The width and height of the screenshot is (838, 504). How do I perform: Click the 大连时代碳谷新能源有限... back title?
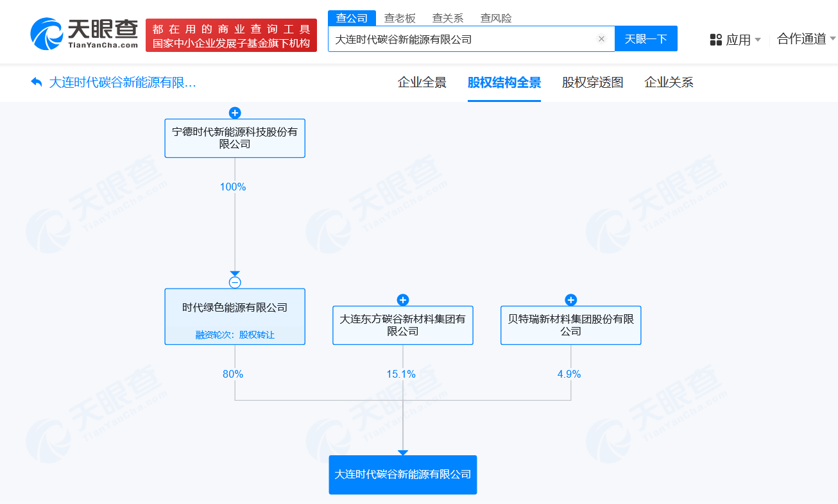(x=123, y=83)
